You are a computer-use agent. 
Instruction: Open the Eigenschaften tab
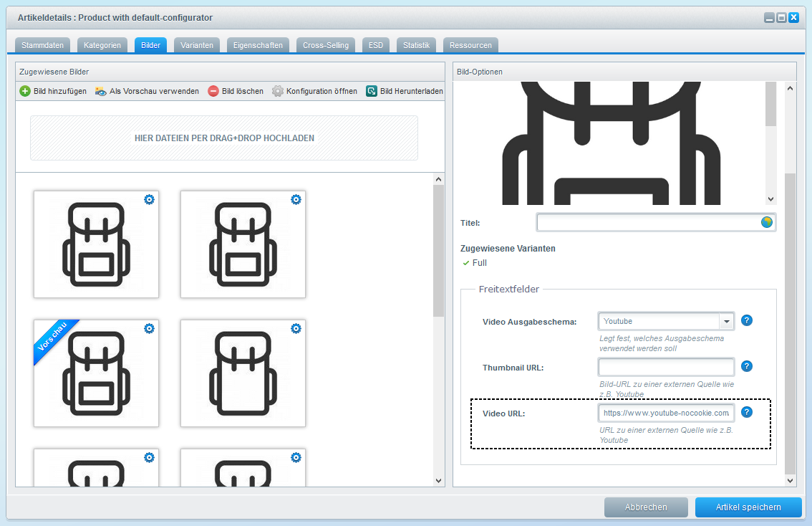pyautogui.click(x=258, y=45)
